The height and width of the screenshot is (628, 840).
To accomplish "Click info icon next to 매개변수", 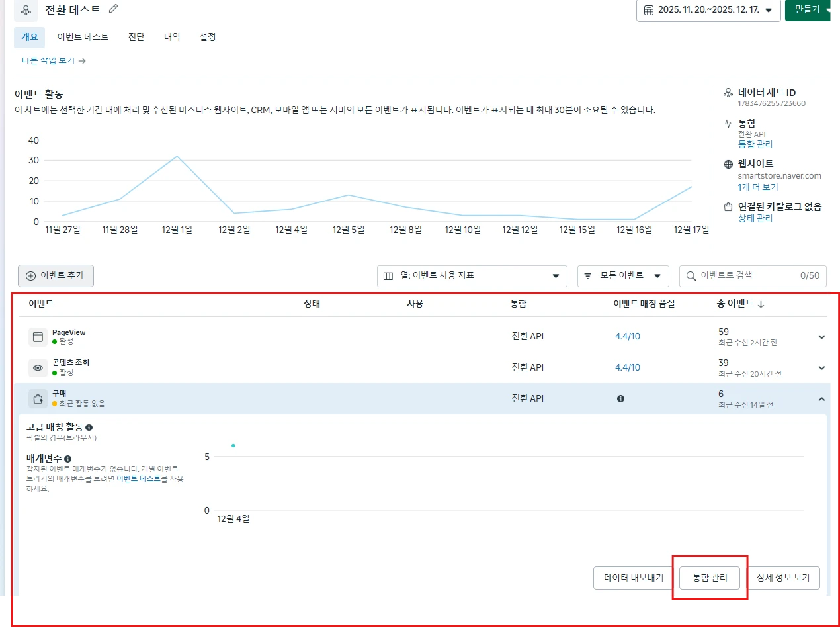I will 68,459.
